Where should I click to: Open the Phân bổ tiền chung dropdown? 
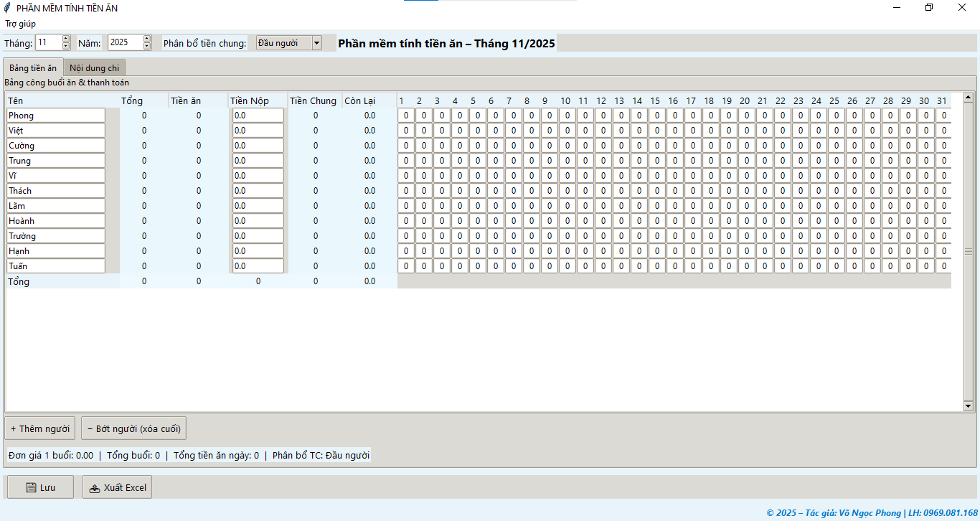(316, 43)
